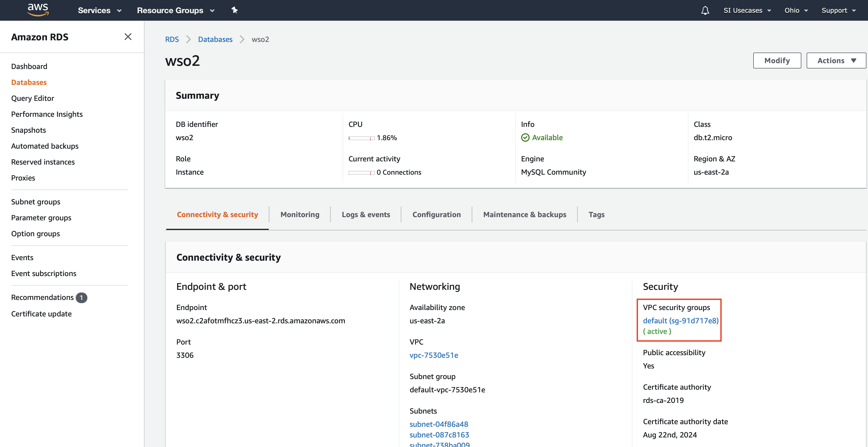Click the green Available status check icon
Viewport: 868px width, 447px height.
coord(525,137)
